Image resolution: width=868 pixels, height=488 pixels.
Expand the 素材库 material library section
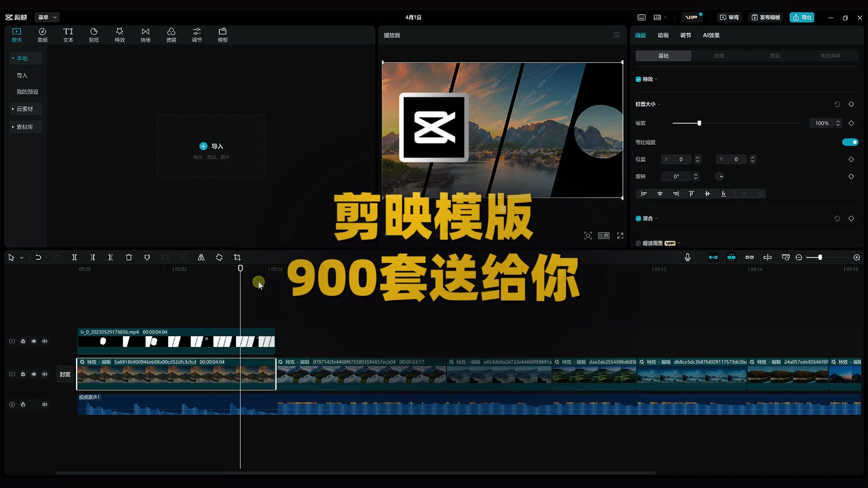(x=13, y=127)
